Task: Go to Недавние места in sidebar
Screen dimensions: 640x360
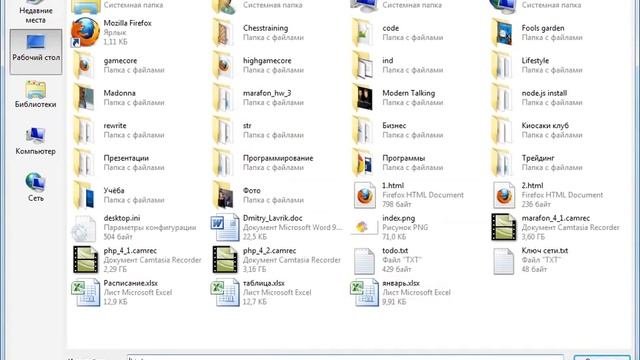Action: coord(36,12)
